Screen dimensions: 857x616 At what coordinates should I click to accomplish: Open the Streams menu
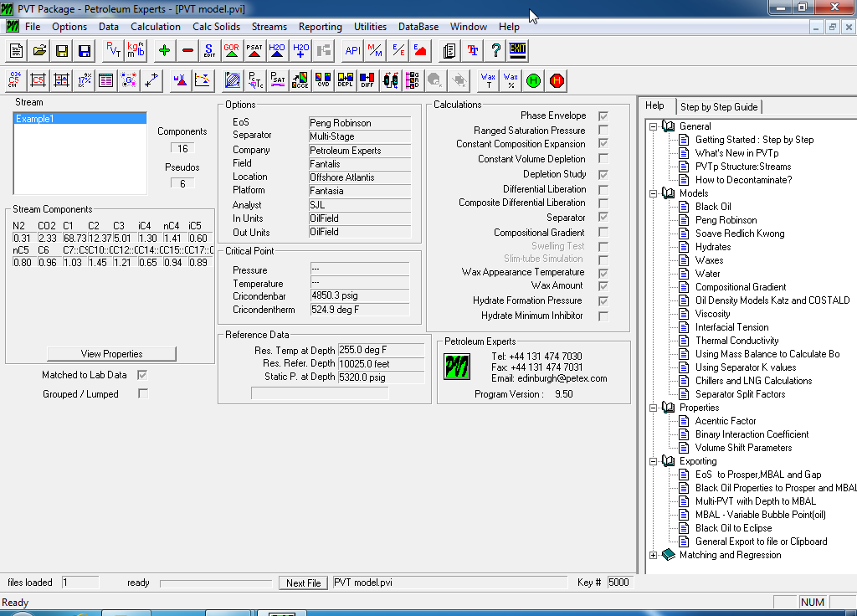point(269,27)
